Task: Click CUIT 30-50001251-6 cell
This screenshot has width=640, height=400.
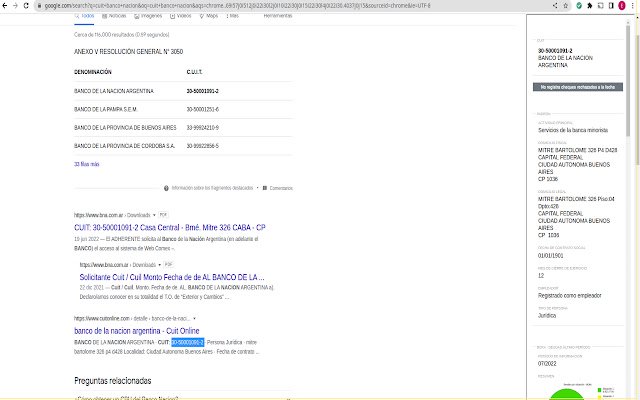Action: tap(202, 109)
